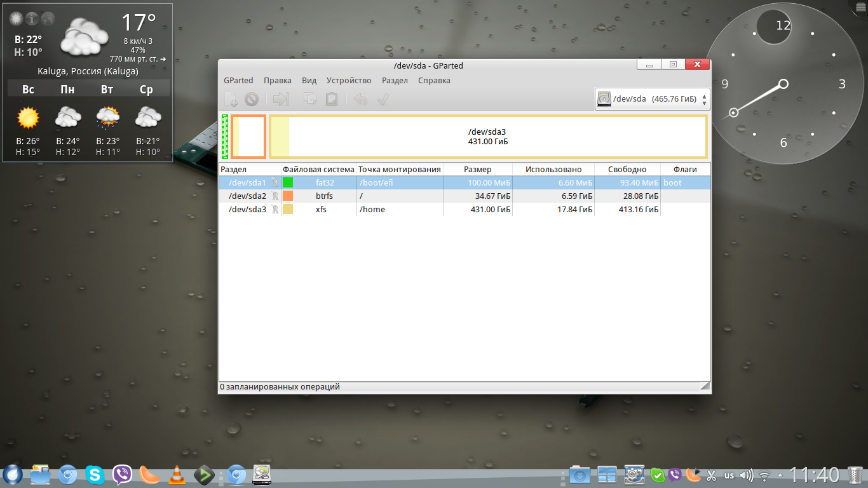The width and height of the screenshot is (868, 488).
Task: Launch Chromium from the panel left of Skype
Action: click(68, 475)
